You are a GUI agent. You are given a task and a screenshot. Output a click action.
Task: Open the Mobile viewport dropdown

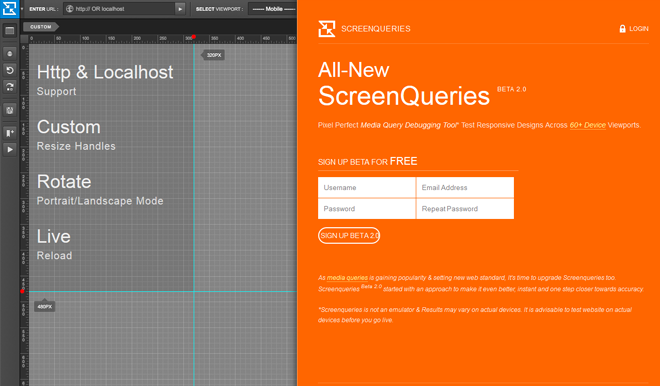[x=272, y=9]
